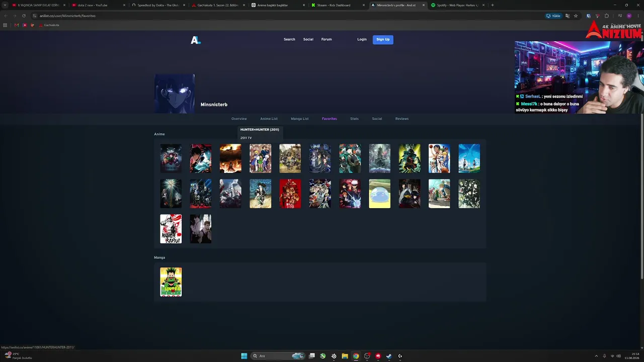Click the microphone tray icon
The width and height of the screenshot is (644, 362).
pyautogui.click(x=604, y=356)
